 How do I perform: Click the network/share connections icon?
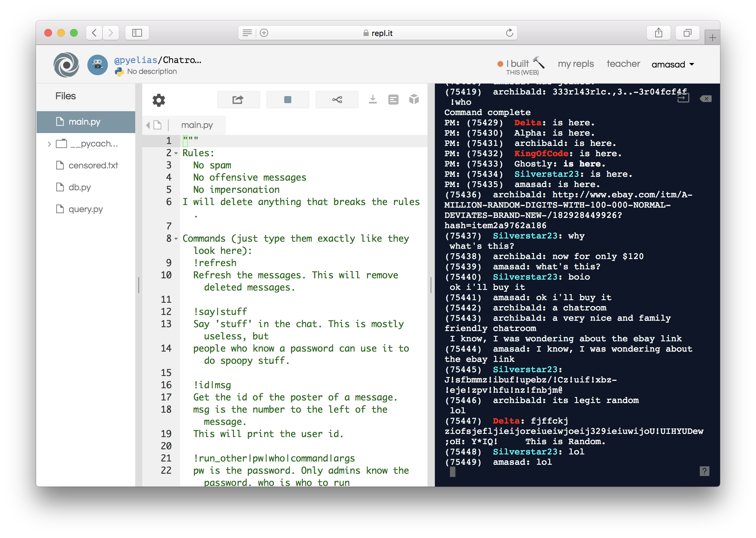click(336, 99)
